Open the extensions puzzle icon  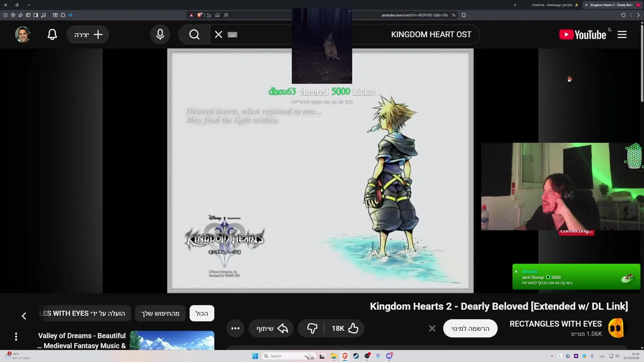point(63,15)
